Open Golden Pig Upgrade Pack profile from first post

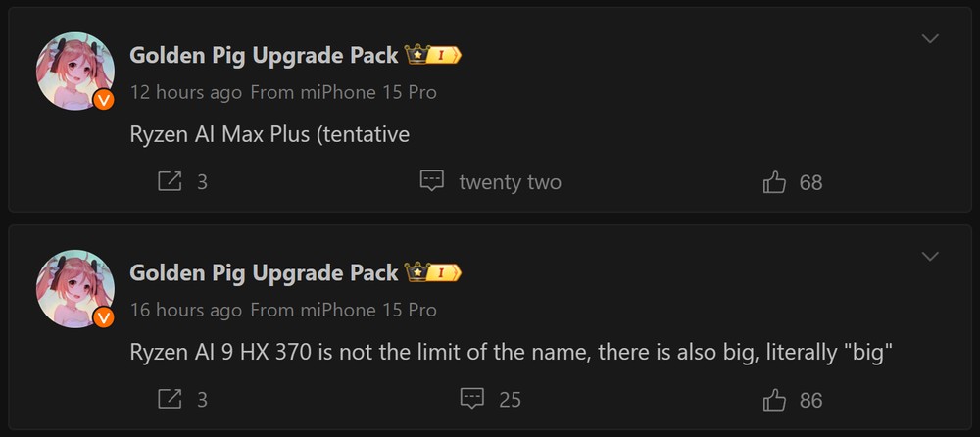point(264,55)
